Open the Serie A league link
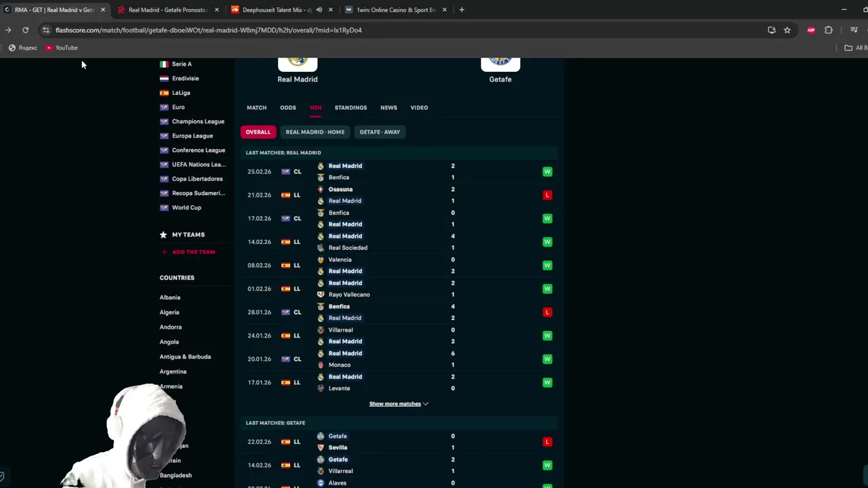This screenshot has width=868, height=488. coord(181,64)
